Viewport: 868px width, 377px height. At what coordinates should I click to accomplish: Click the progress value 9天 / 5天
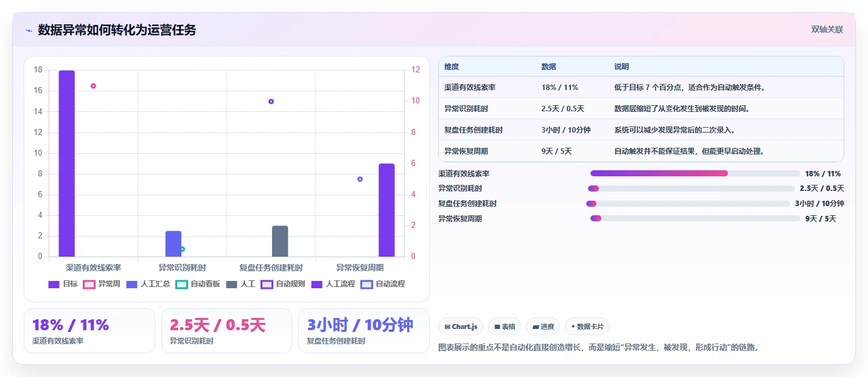pos(821,219)
